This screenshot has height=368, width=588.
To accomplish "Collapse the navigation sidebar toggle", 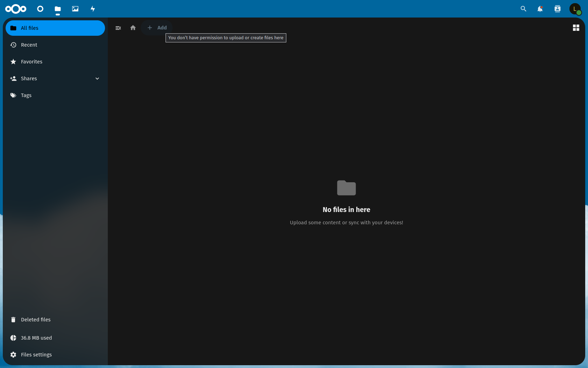I will click(x=118, y=28).
